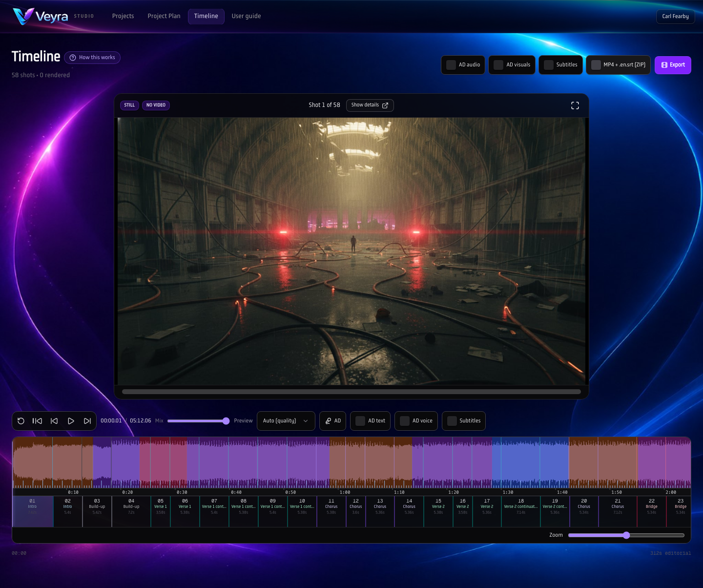Play the timeline

[x=71, y=421]
